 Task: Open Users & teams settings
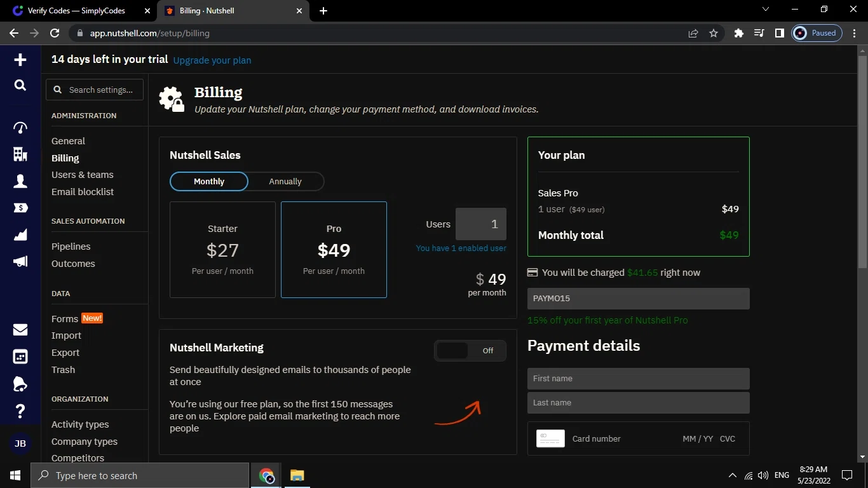point(83,175)
